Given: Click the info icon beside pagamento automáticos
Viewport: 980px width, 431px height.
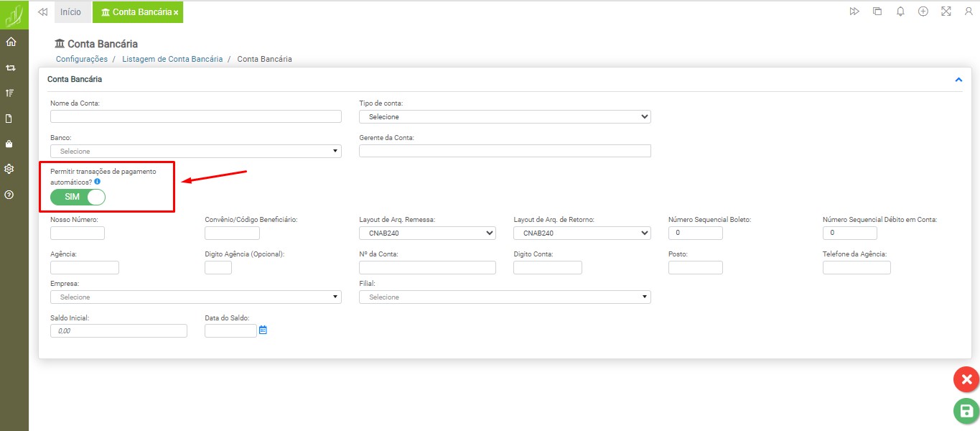Looking at the screenshot, I should point(98,182).
